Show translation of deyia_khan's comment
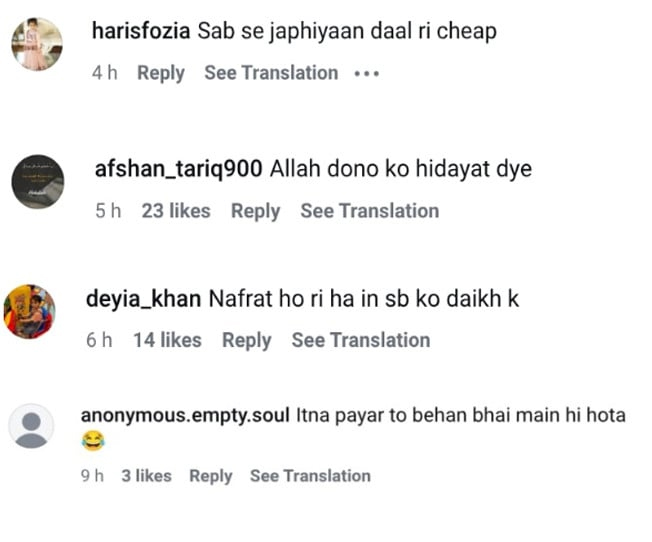The height and width of the screenshot is (542, 652). click(x=360, y=340)
